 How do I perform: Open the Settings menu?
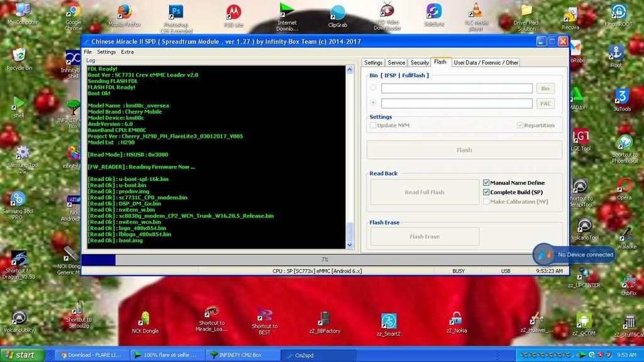106,52
